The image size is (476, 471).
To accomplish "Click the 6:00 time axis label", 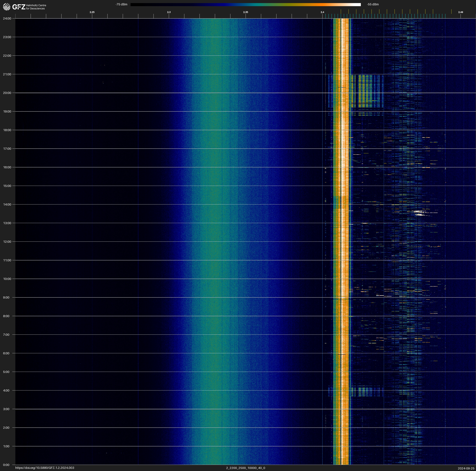I will (6, 353).
